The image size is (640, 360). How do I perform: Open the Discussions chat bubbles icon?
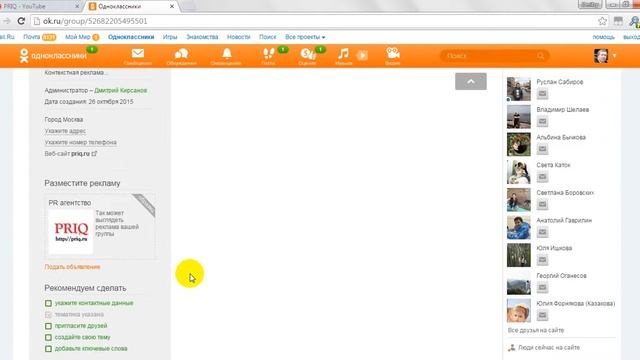tap(181, 53)
